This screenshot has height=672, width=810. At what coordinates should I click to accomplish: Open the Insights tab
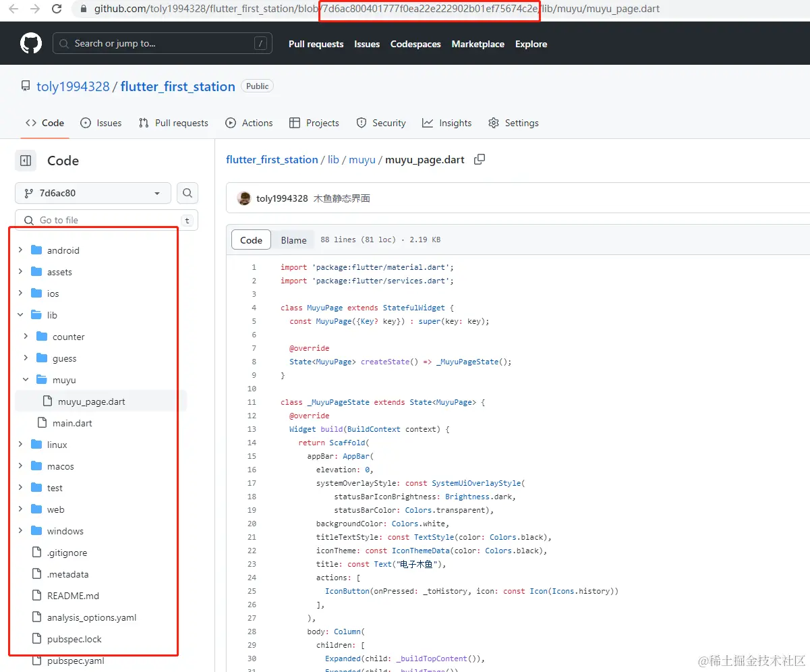[x=447, y=123]
